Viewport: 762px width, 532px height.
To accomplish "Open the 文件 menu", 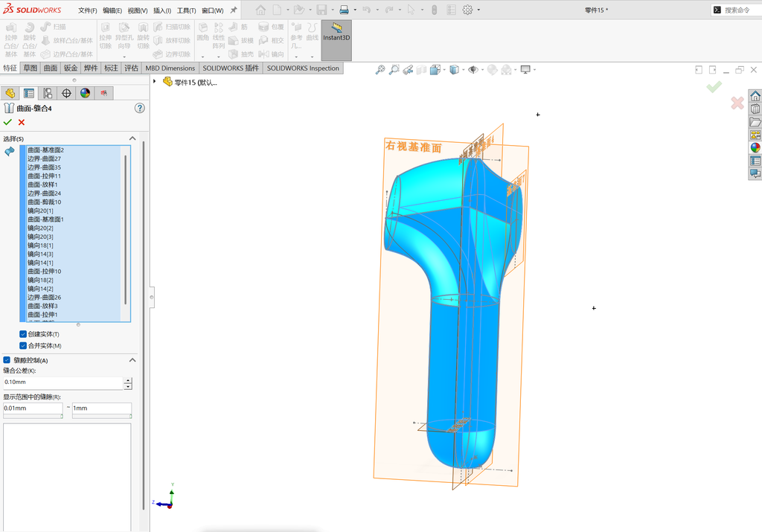I will [x=88, y=10].
